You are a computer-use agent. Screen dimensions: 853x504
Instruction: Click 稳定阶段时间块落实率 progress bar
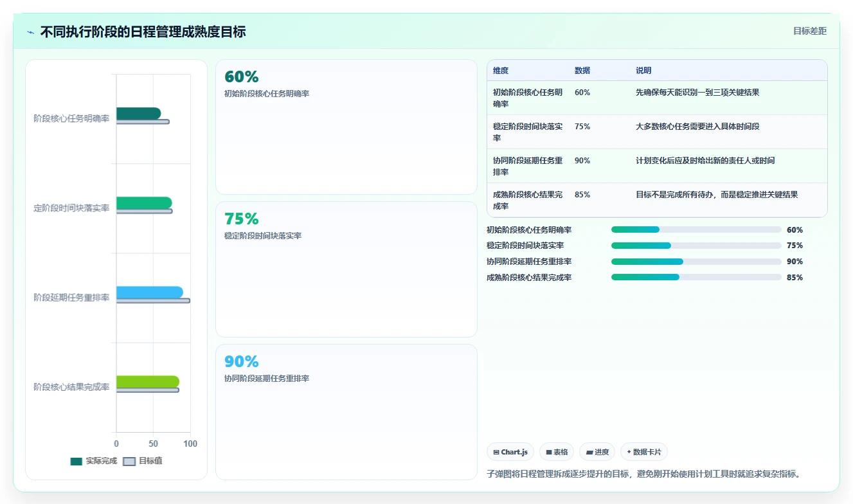pos(696,246)
